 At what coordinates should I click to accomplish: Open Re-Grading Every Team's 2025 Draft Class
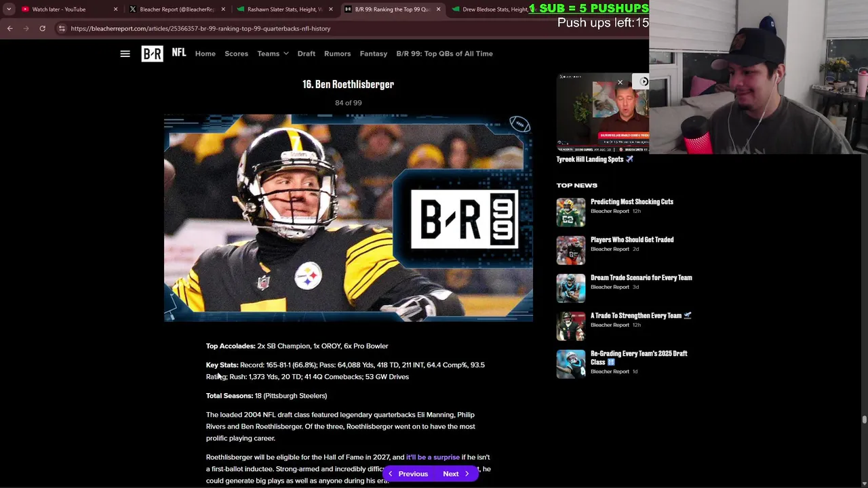639,358
